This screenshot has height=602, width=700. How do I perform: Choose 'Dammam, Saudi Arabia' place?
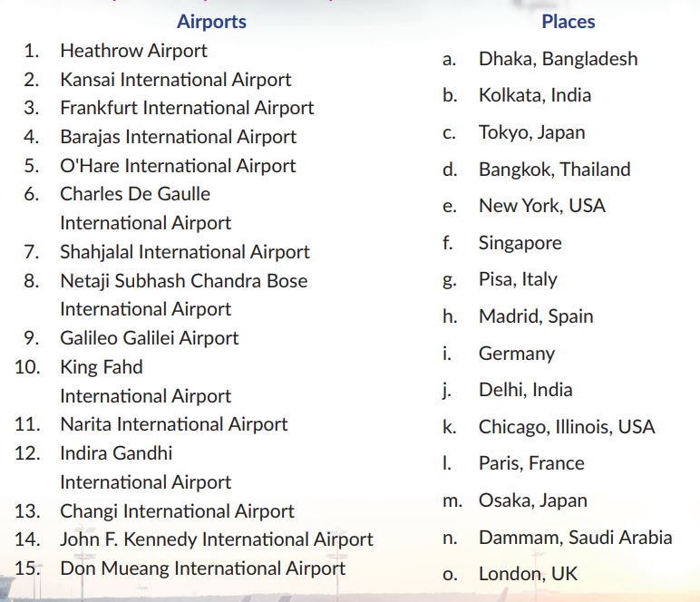(575, 538)
